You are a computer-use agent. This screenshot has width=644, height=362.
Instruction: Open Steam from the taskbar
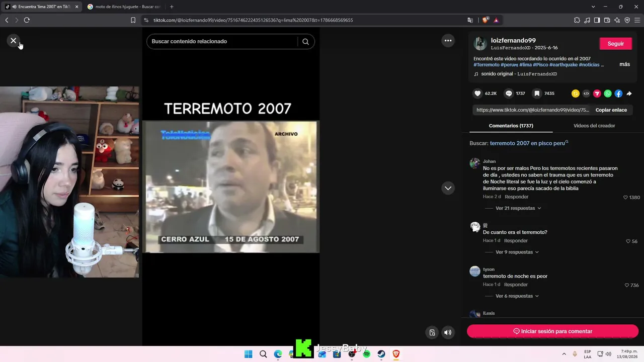click(381, 354)
